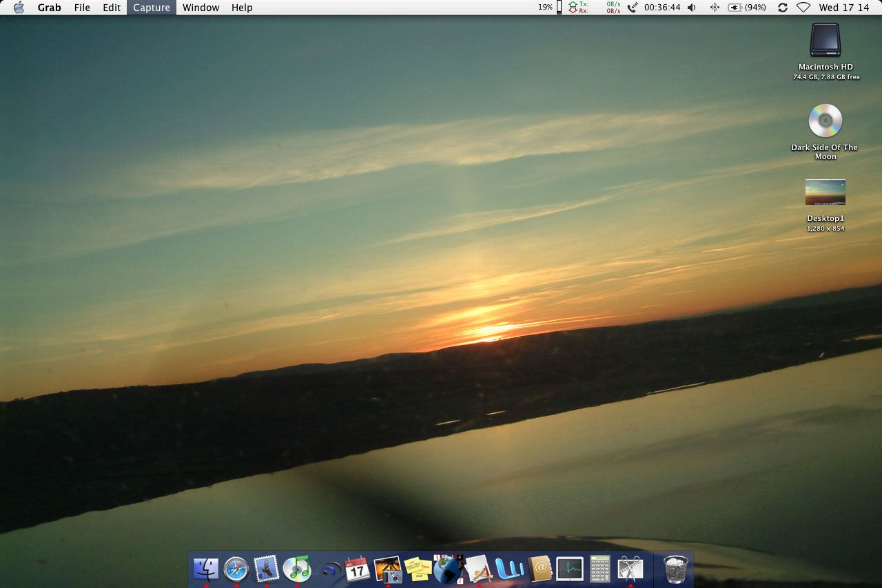Screen dimensions: 882x588
Task: Open Microsoft Word blue W icon
Action: click(509, 569)
